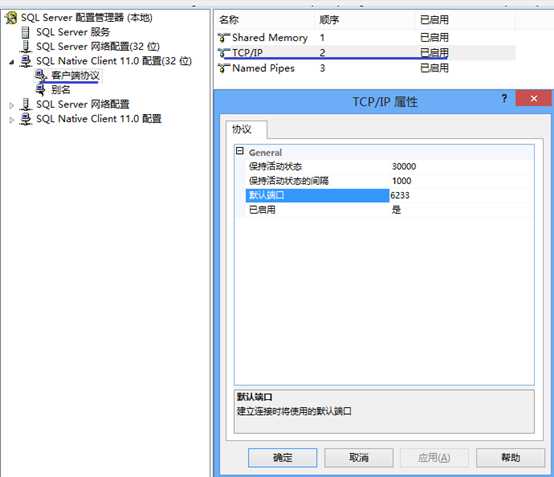Viewport: 554px width, 477px height.
Task: Edit the 30000 keep-alive value field
Action: coord(461,166)
